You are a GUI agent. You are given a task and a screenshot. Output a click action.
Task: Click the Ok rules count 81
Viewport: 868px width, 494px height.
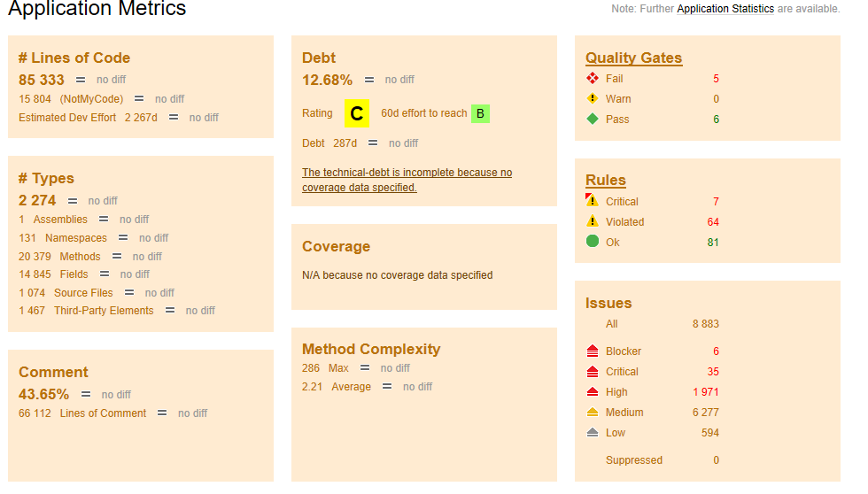713,243
